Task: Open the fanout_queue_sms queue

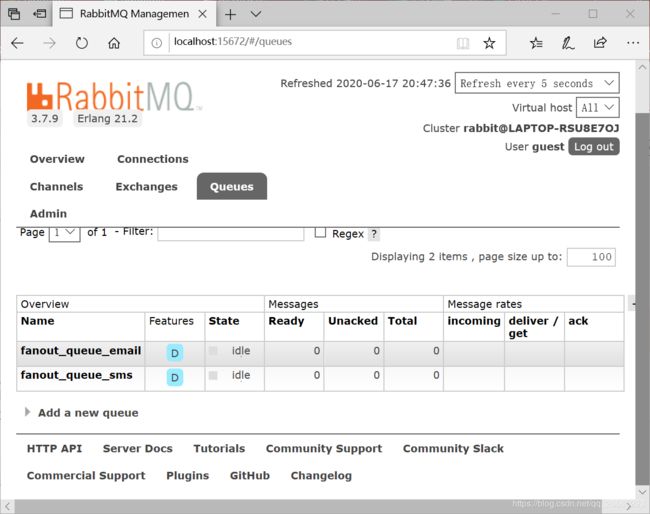Action: pyautogui.click(x=77, y=375)
